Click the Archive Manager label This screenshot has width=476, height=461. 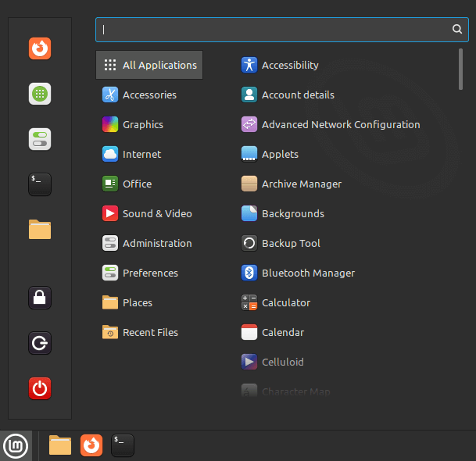click(x=302, y=184)
